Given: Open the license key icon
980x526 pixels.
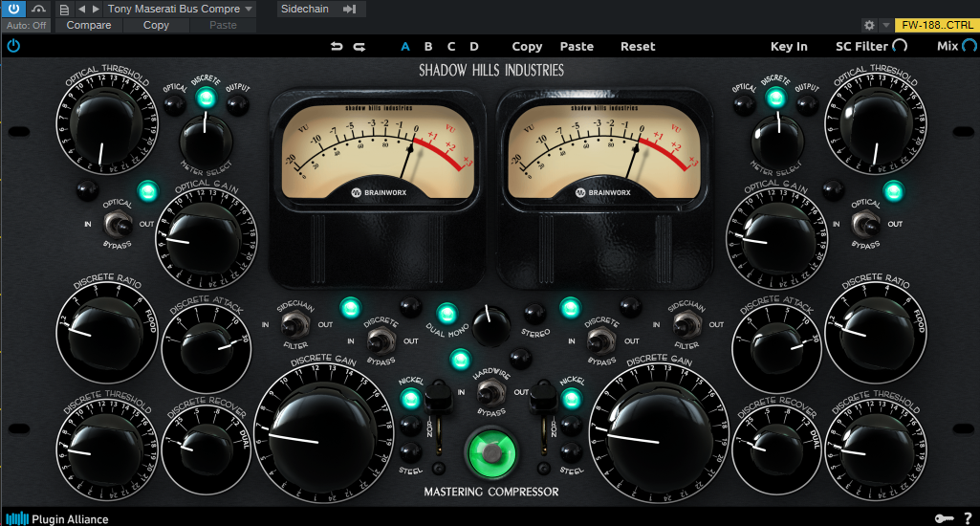Looking at the screenshot, I should (944, 518).
